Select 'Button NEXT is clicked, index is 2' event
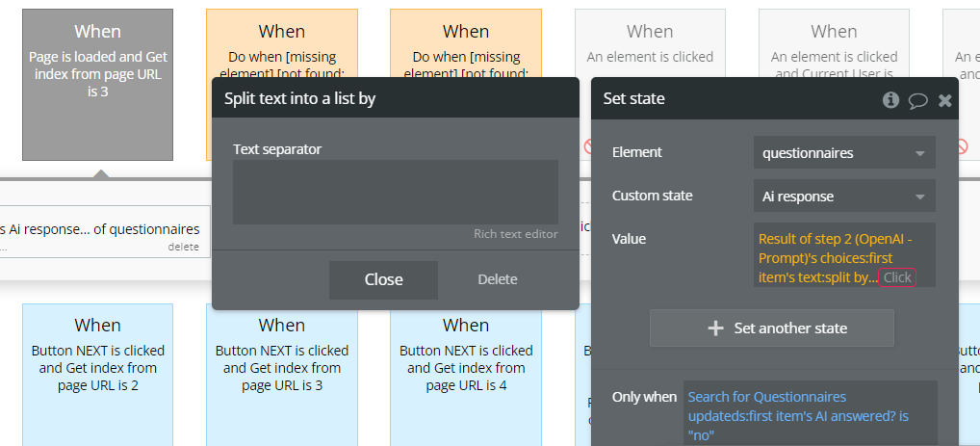The height and width of the screenshot is (446, 980). pos(97,367)
